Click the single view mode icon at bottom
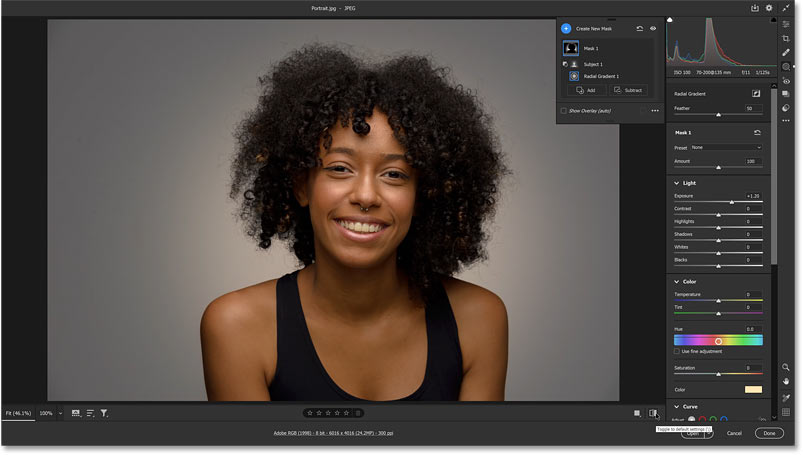This screenshot has width=803, height=455. 637,413
